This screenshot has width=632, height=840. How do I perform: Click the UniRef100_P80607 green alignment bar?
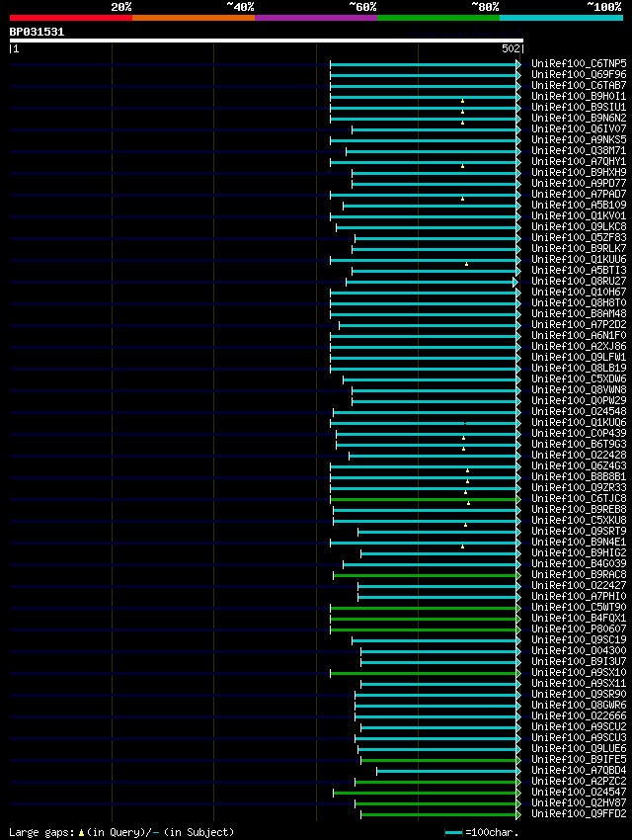point(425,630)
